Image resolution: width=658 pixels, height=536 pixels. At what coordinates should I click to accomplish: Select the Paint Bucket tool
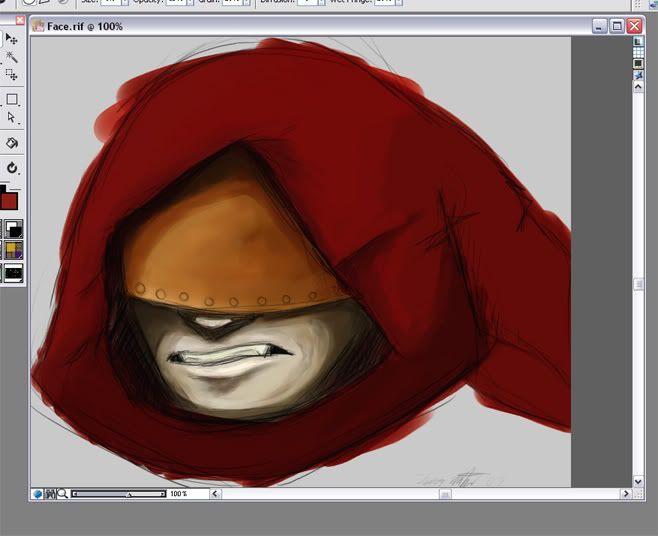point(12,144)
